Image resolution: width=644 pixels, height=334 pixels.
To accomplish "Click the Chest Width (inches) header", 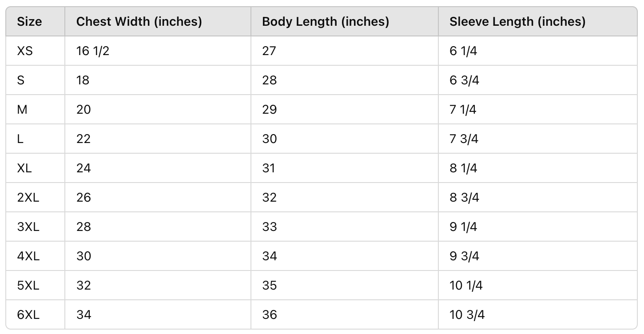I will 139,21.
